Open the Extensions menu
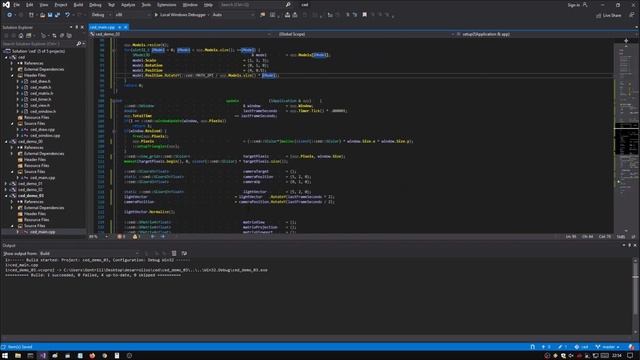Image resolution: width=640 pixels, height=360 pixels. click(167, 5)
